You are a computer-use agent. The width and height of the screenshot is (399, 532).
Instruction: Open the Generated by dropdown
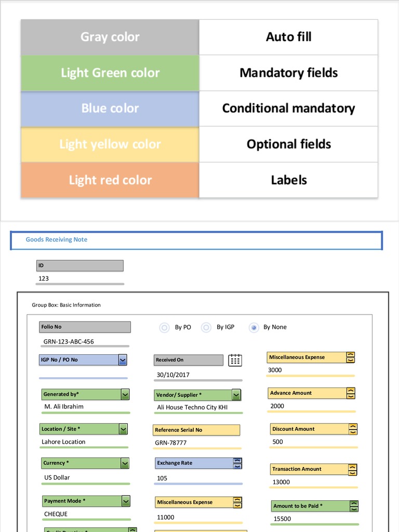click(x=125, y=394)
